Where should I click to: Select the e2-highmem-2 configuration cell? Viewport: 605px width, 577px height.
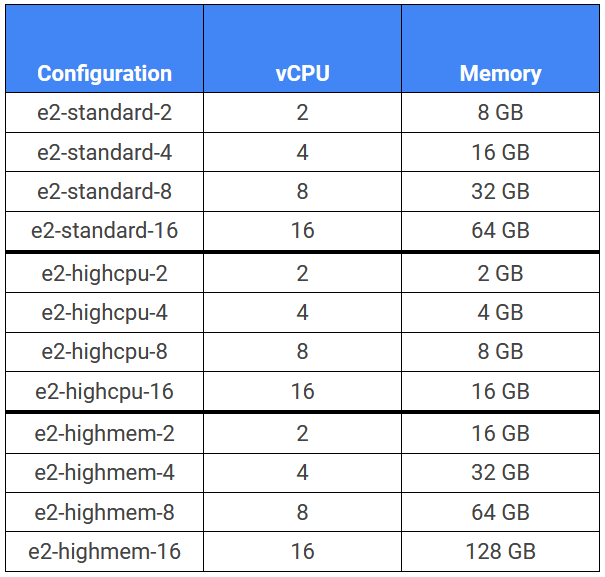(x=104, y=433)
